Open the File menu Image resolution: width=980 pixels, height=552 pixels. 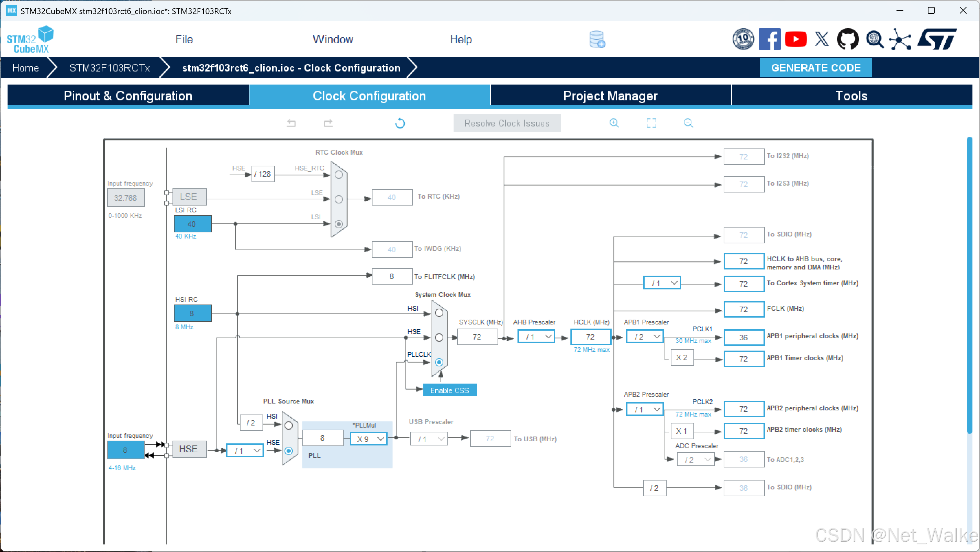point(184,39)
